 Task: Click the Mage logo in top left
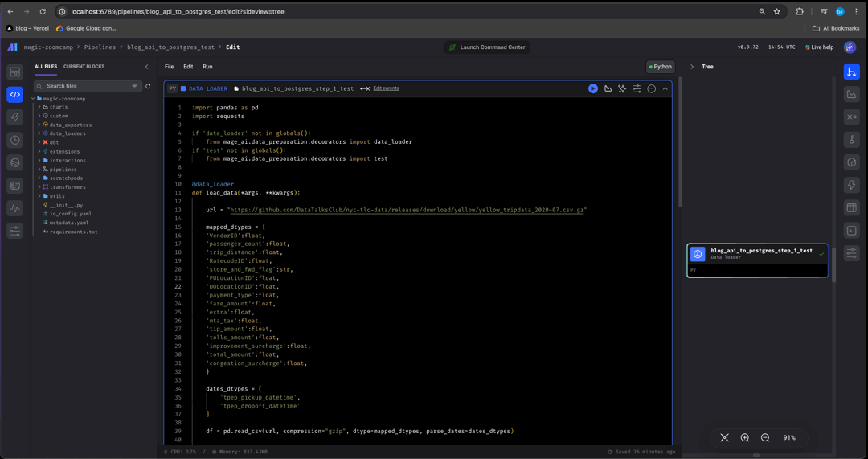(x=12, y=47)
